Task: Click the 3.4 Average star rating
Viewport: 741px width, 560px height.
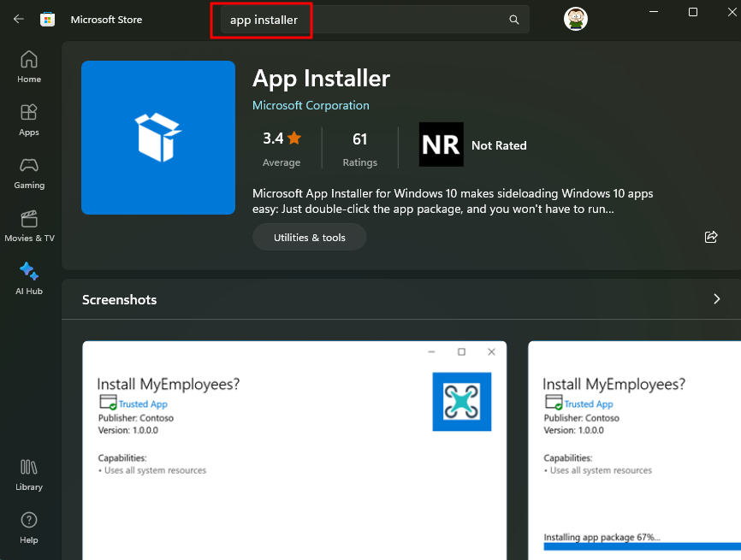Action: pos(282,148)
